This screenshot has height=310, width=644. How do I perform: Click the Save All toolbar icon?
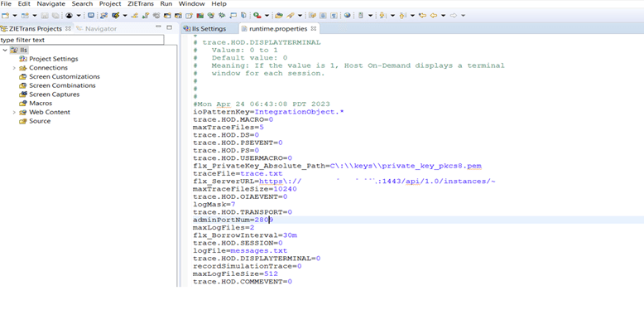[55, 16]
